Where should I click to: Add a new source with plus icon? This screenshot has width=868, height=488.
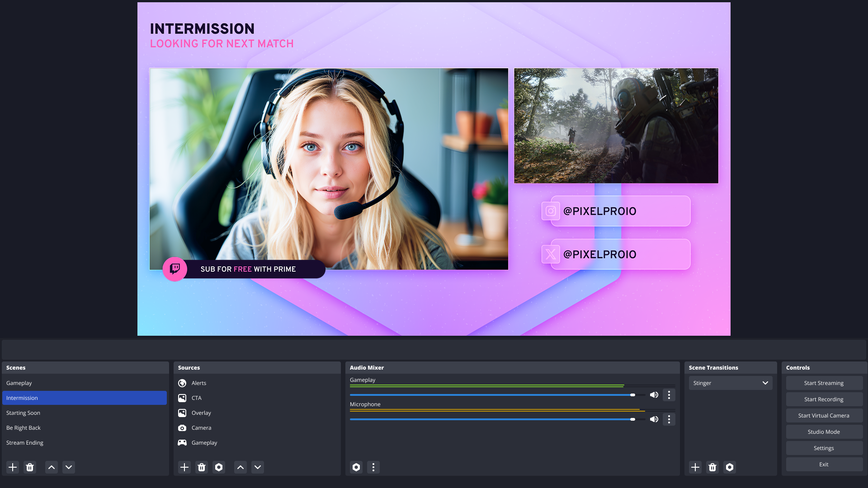click(x=184, y=467)
